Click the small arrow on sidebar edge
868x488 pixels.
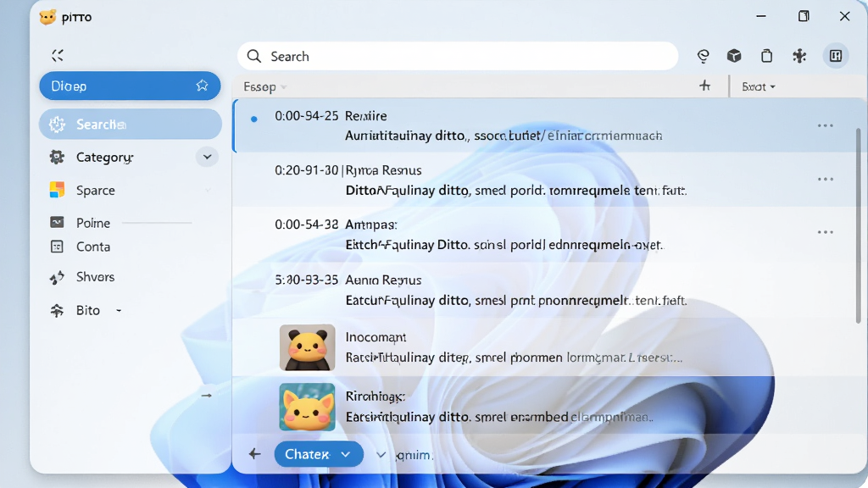[x=207, y=396]
